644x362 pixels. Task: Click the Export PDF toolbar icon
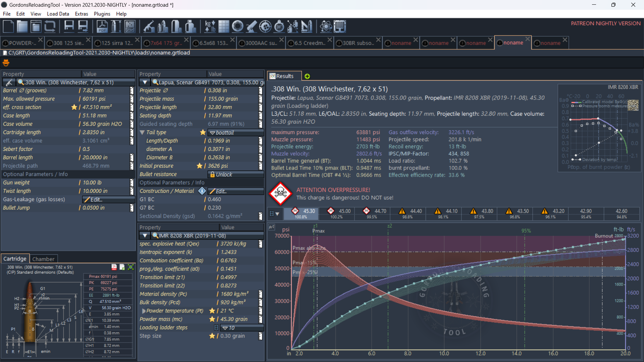[x=102, y=26]
